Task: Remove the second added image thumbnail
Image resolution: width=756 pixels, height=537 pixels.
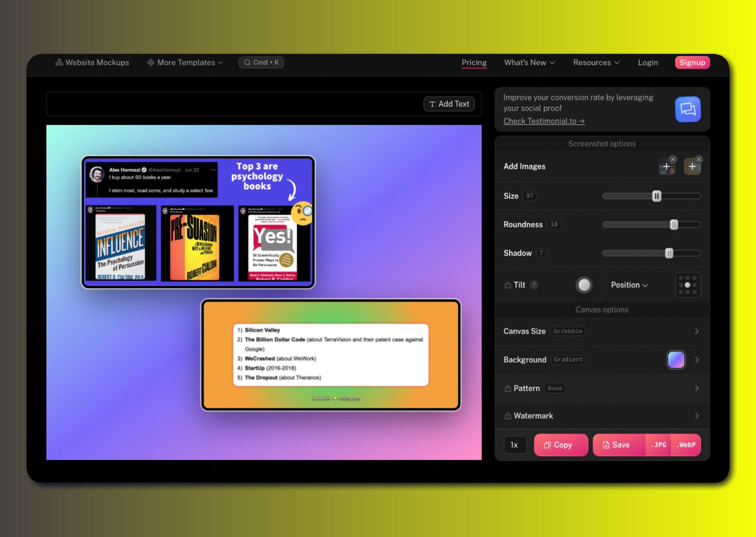Action: [699, 159]
